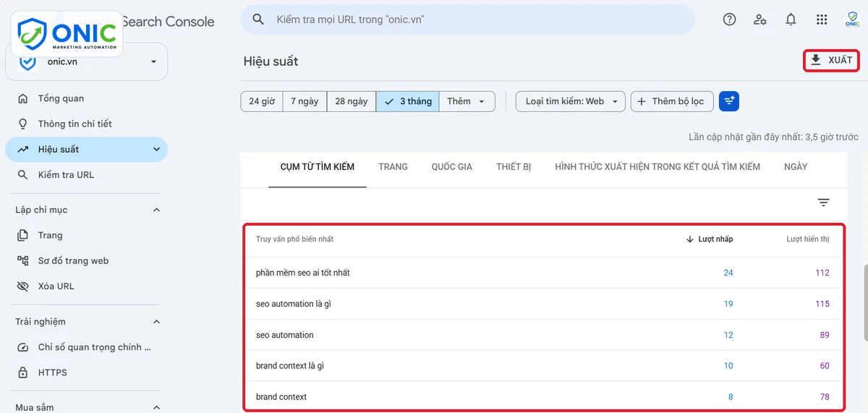This screenshot has height=413, width=868.
Task: Click the Trang pages icon in sidebar
Action: point(24,235)
